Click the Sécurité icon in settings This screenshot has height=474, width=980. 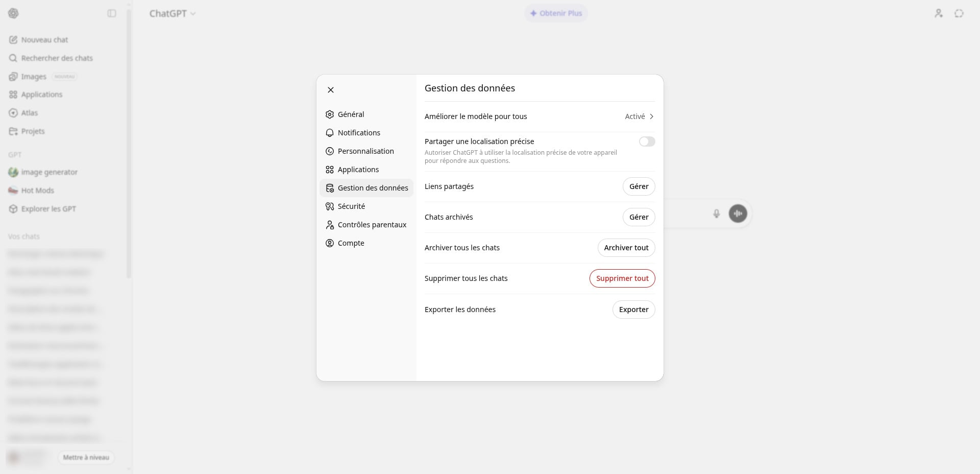(330, 206)
